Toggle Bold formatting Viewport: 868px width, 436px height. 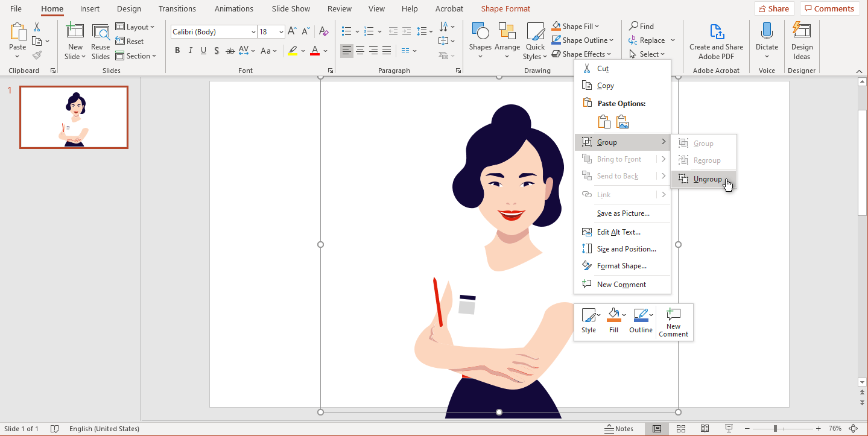tap(177, 51)
